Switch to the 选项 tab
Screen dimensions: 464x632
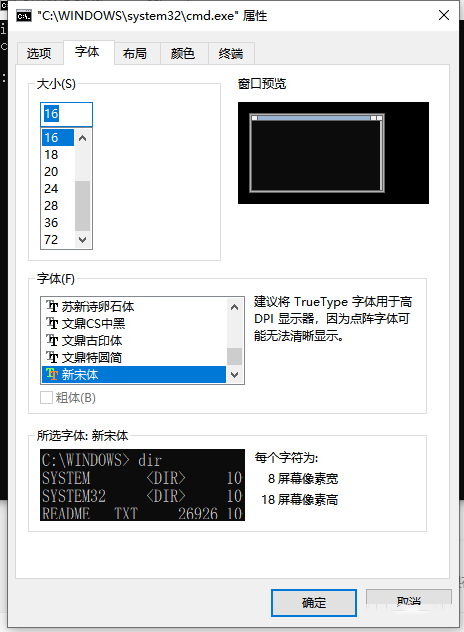39,54
